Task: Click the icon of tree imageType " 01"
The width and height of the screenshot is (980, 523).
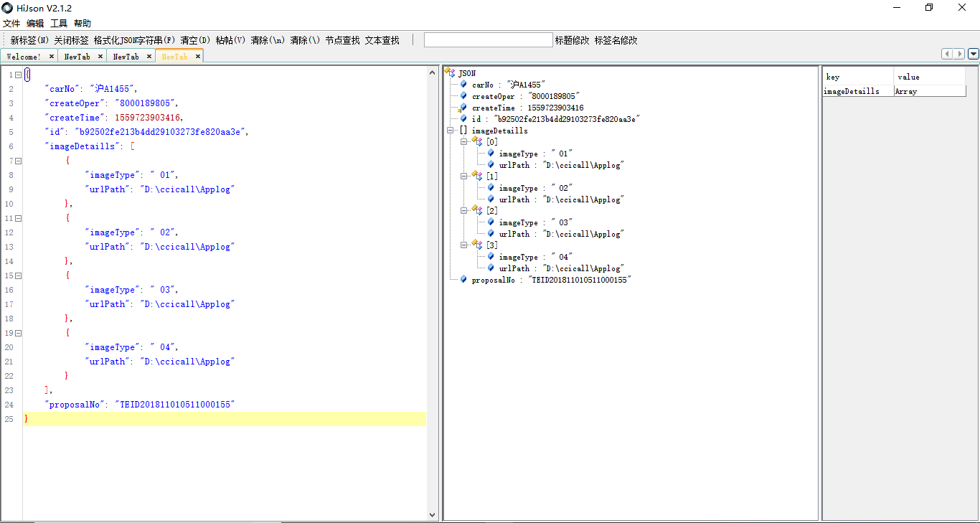Action: pos(491,154)
